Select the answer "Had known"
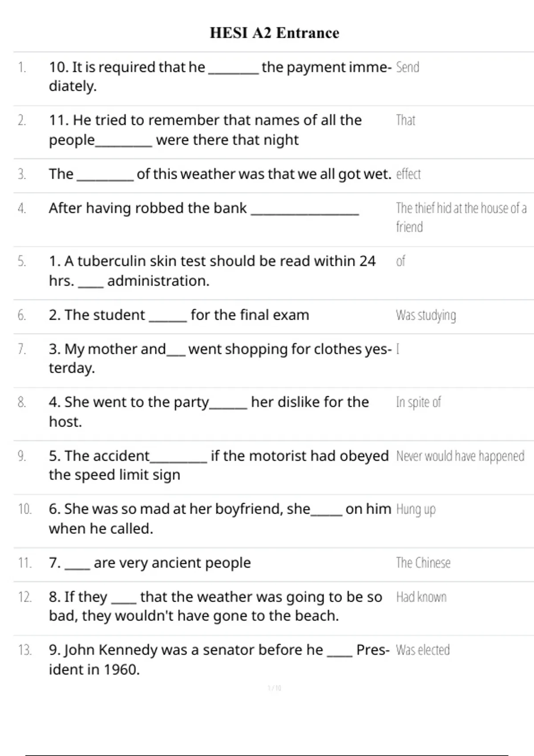Image resolution: width=534 pixels, height=756 pixels. tap(421, 597)
